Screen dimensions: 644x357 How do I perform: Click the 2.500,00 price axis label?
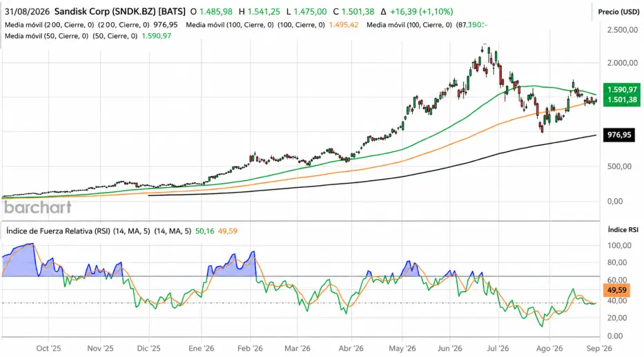pyautogui.click(x=622, y=30)
